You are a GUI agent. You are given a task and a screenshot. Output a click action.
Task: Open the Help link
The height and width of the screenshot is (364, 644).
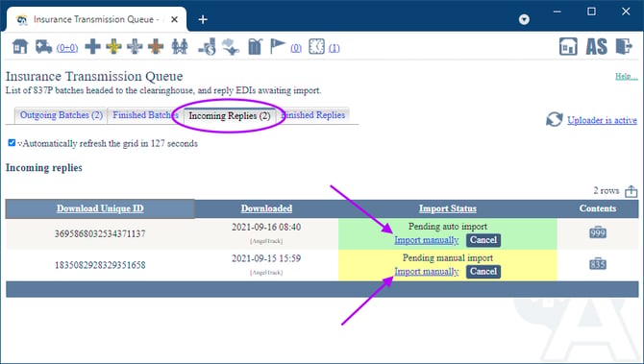(x=627, y=76)
